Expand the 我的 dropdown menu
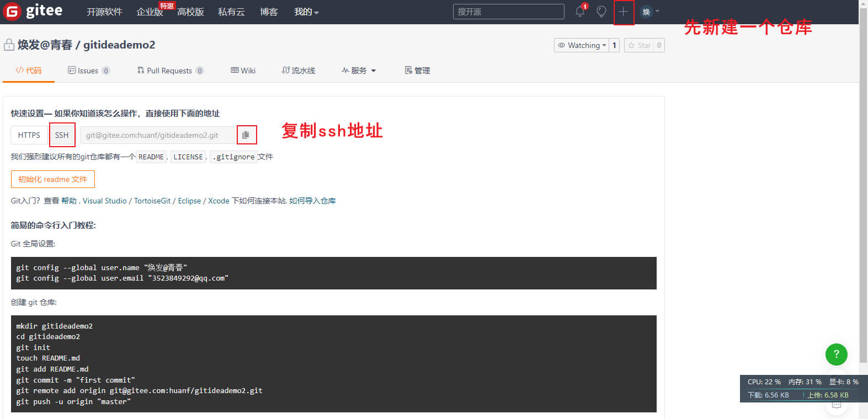The height and width of the screenshot is (419, 868). (x=306, y=12)
